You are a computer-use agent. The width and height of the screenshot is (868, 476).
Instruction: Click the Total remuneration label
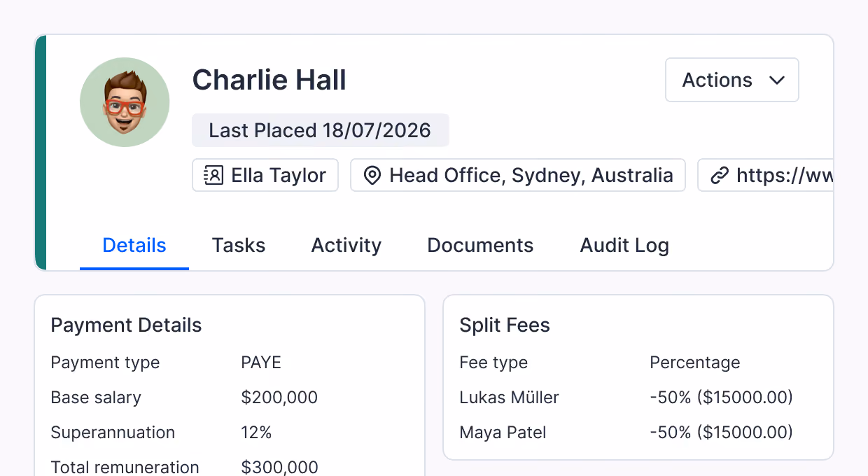125,467
